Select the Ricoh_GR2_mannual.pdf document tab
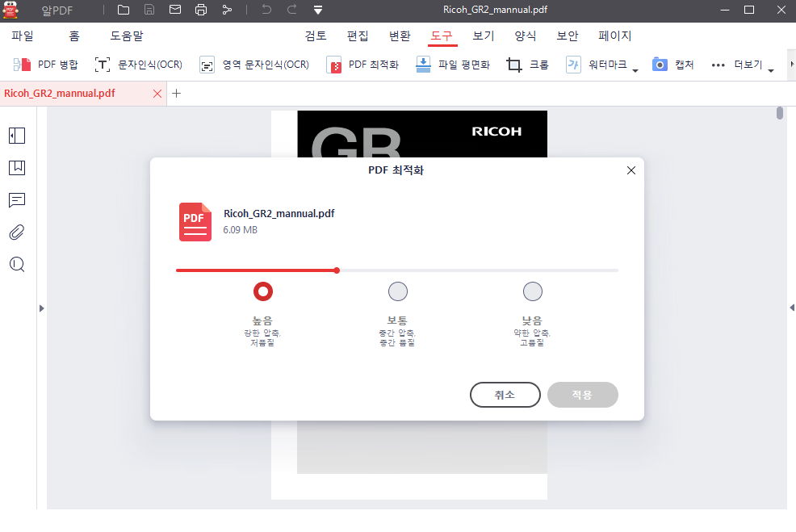Screen dimensions: 796x532 [60, 94]
